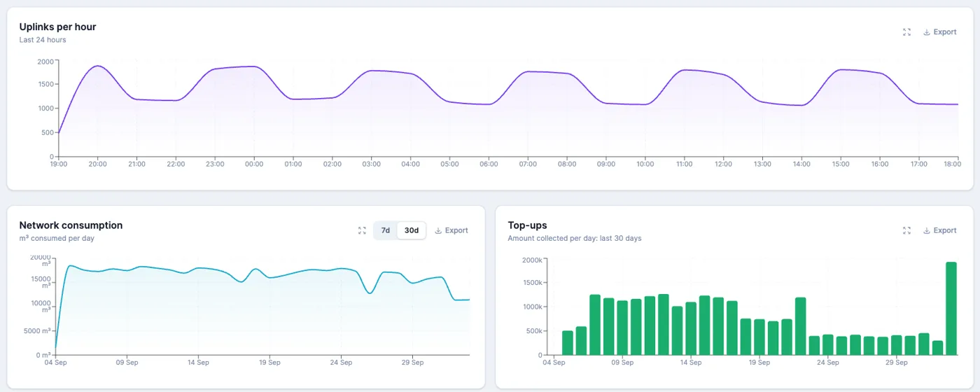The width and height of the screenshot is (980, 392).
Task: Click the 2000 y-axis label on Uplinks chart
Action: (x=45, y=61)
